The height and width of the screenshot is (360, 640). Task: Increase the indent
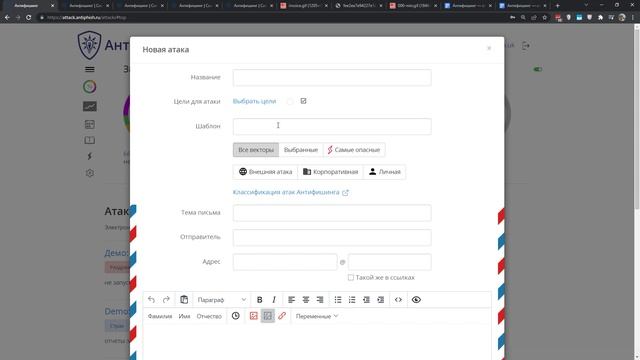(380, 300)
